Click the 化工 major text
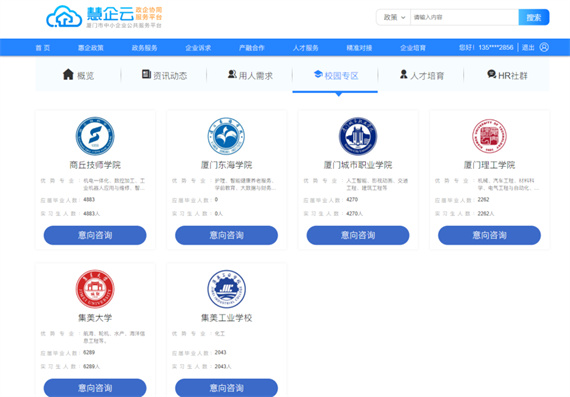Screen dimensions: 570x397 pyautogui.click(x=220, y=333)
